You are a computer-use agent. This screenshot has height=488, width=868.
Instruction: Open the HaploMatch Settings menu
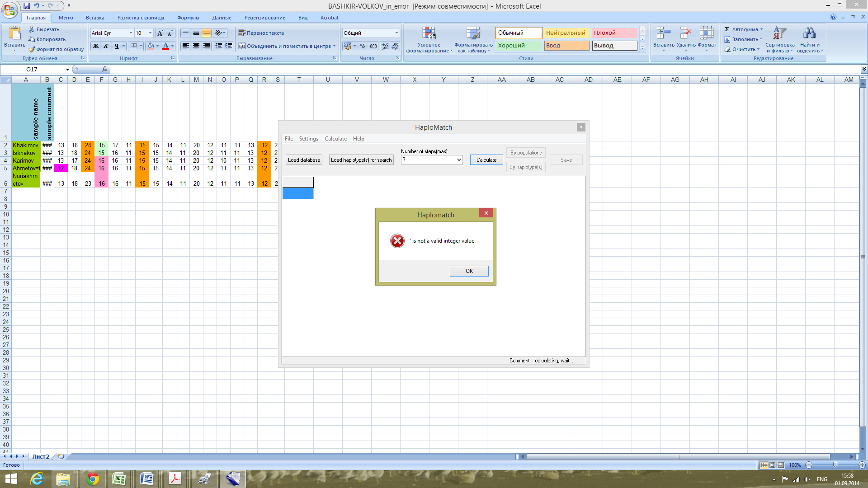pos(308,139)
